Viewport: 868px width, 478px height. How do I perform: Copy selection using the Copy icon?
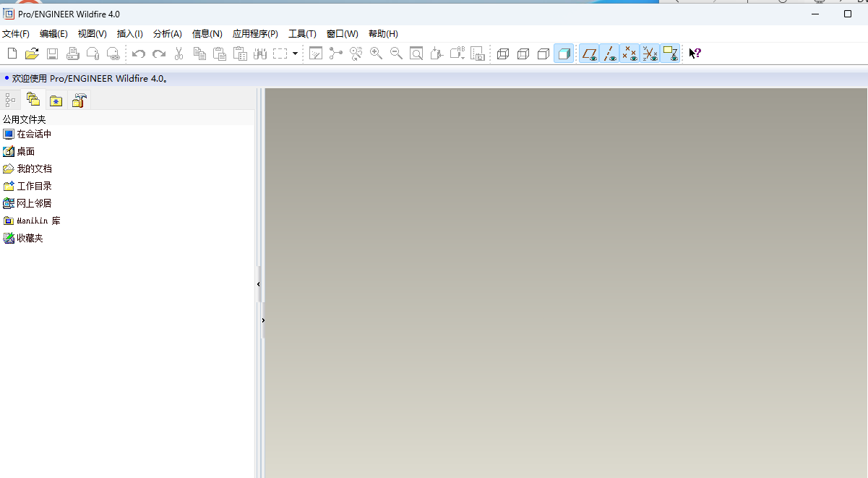click(x=199, y=54)
